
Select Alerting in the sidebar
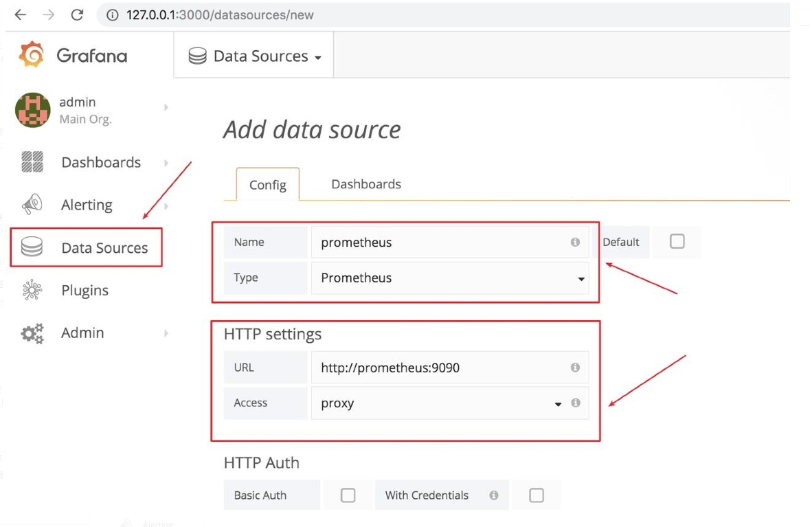pyautogui.click(x=87, y=205)
